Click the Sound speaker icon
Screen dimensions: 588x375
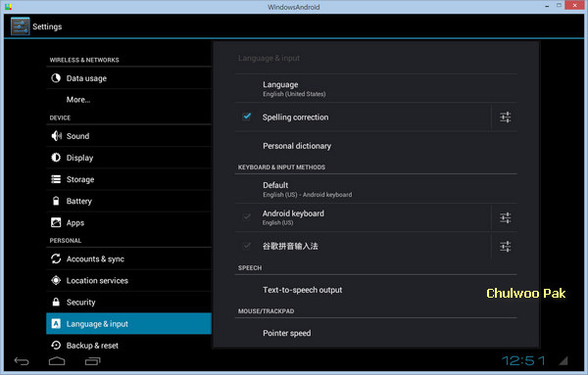[56, 136]
